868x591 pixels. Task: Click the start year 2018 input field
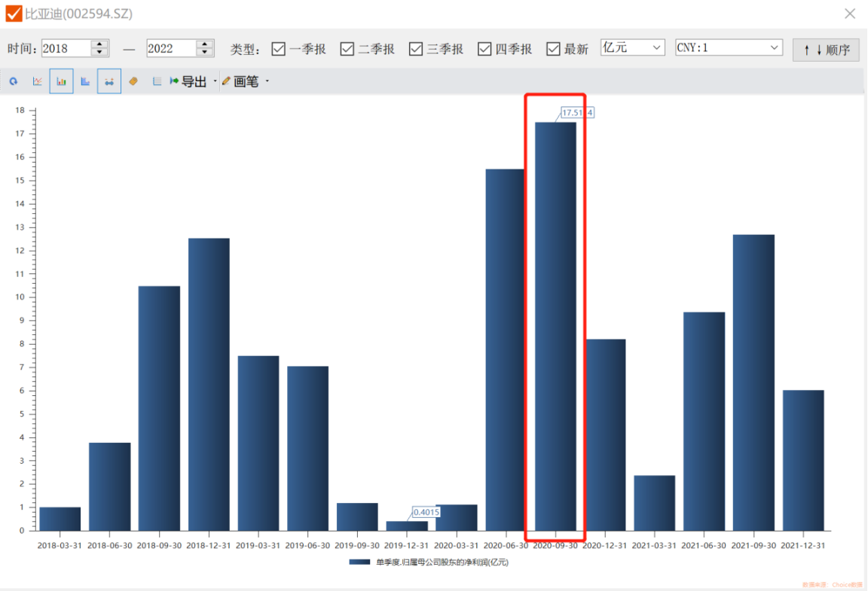click(x=66, y=48)
